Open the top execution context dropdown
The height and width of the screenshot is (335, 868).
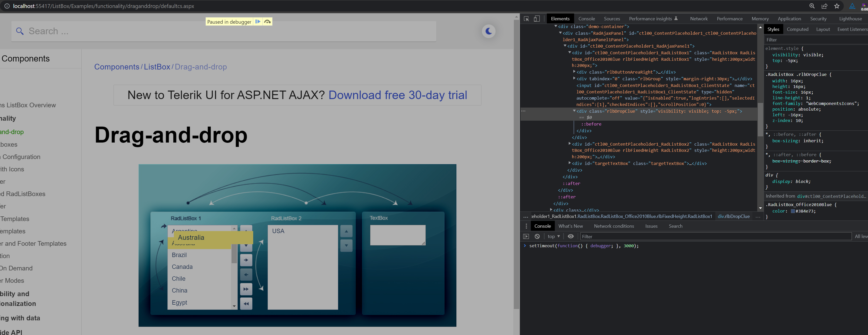554,236
